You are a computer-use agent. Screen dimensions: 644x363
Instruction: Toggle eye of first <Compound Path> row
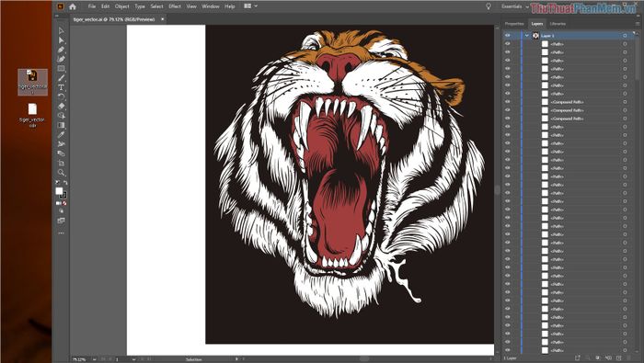pyautogui.click(x=508, y=102)
